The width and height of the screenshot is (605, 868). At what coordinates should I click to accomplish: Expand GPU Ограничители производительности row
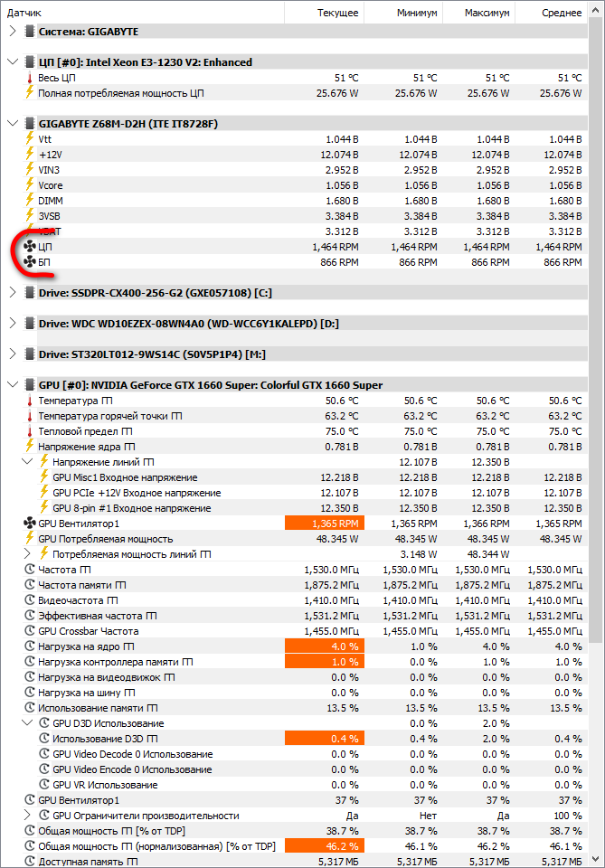tap(27, 815)
